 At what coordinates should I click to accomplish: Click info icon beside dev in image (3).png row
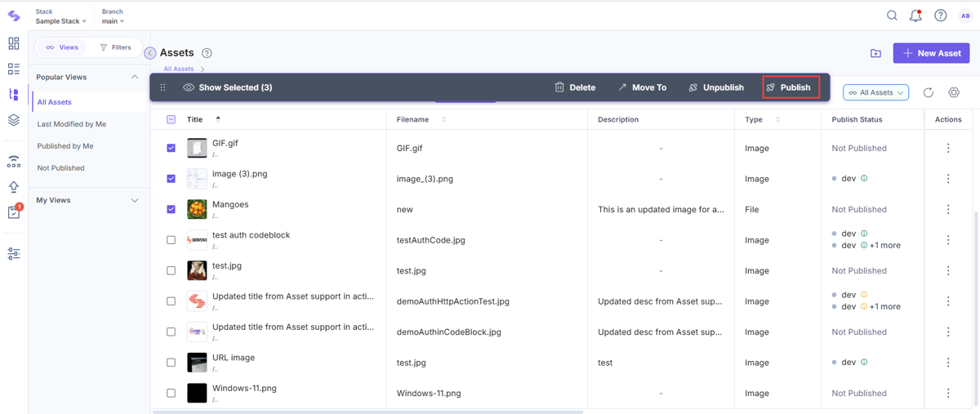point(864,178)
